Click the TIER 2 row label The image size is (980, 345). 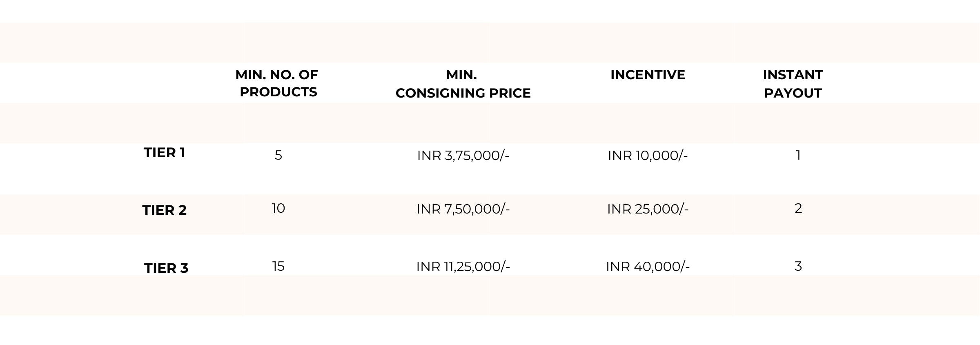click(x=165, y=210)
